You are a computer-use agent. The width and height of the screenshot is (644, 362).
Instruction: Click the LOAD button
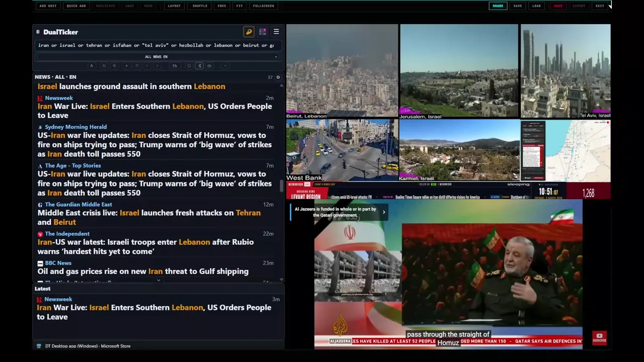[537, 6]
